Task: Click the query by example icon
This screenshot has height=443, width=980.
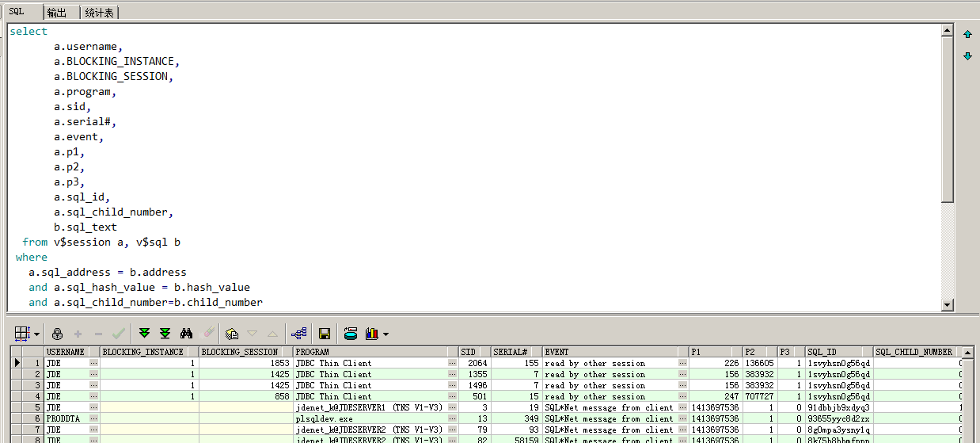Action: coord(232,334)
